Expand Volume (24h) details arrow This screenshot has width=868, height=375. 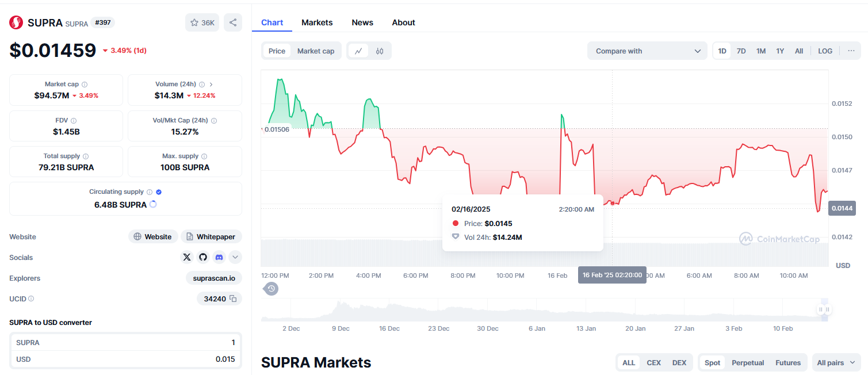click(211, 85)
